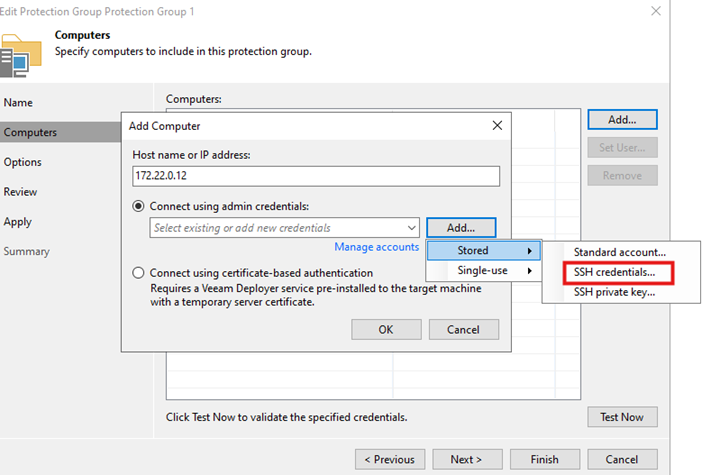Select Connect using certificate-based authentication option
The width and height of the screenshot is (702, 475).
(139, 273)
